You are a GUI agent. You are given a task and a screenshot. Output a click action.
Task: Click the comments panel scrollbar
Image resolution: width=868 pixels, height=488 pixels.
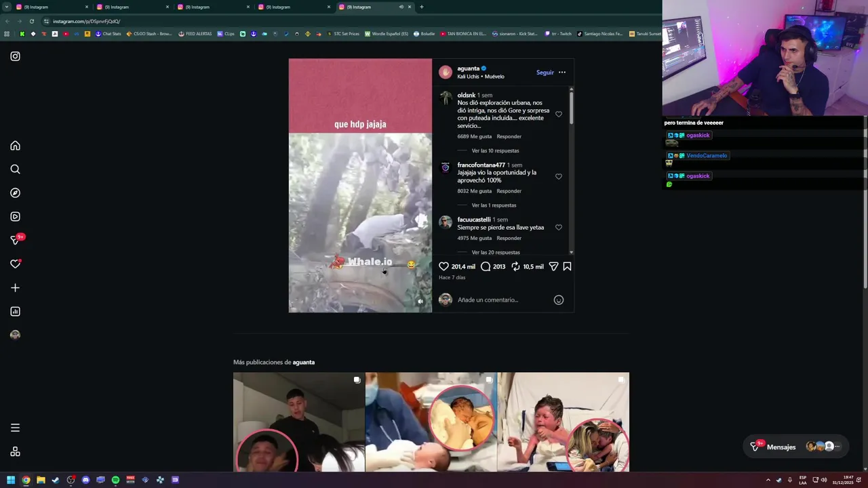pyautogui.click(x=571, y=107)
